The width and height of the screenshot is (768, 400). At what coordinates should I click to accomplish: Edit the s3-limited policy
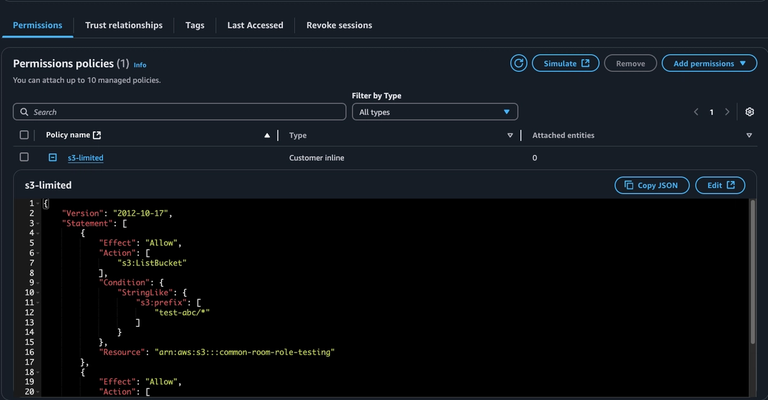click(x=720, y=185)
